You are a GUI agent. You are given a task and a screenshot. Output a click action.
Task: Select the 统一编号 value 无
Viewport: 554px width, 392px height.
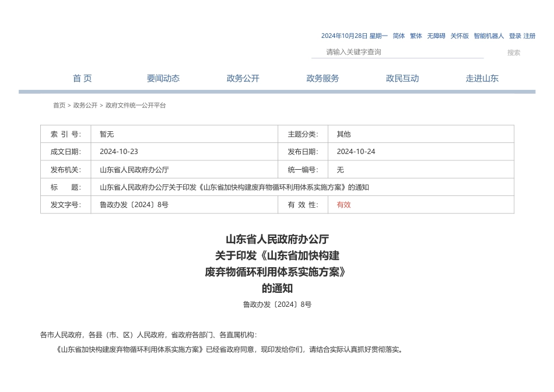(340, 170)
